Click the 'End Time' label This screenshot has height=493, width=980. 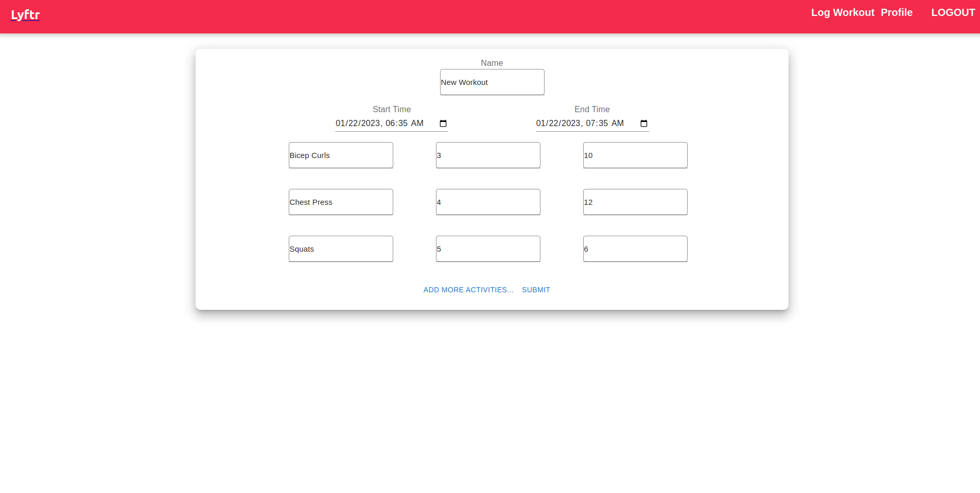[592, 110]
